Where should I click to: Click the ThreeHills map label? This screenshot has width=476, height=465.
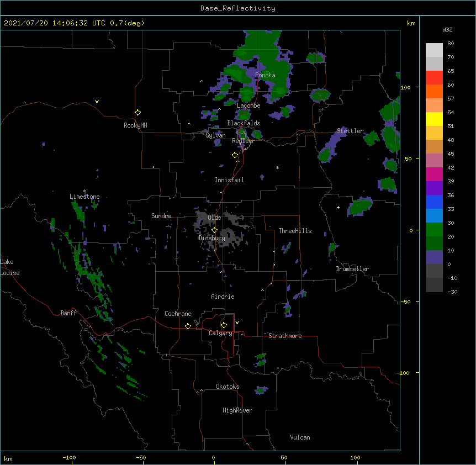[x=295, y=231]
